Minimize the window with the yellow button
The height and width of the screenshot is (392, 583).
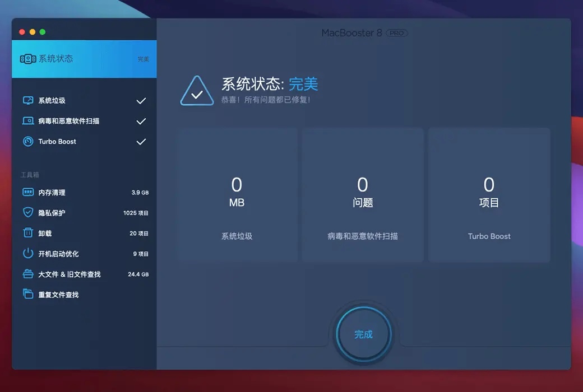tap(33, 32)
